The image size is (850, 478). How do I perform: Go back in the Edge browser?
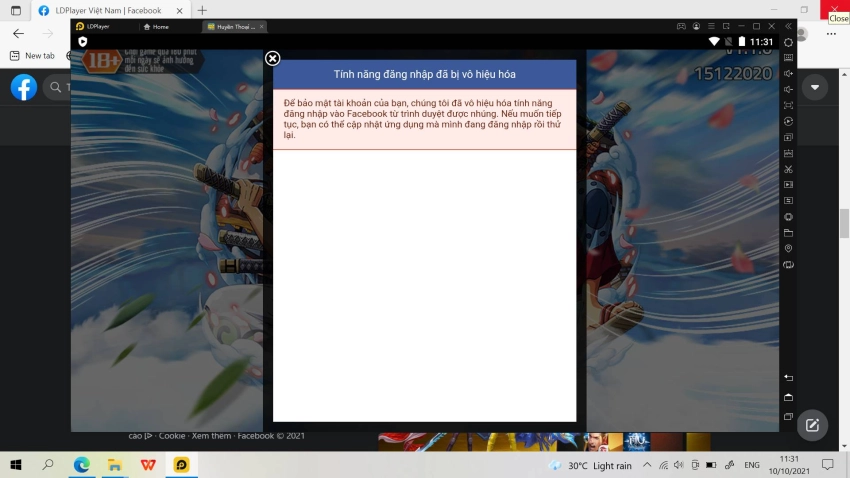tap(18, 34)
